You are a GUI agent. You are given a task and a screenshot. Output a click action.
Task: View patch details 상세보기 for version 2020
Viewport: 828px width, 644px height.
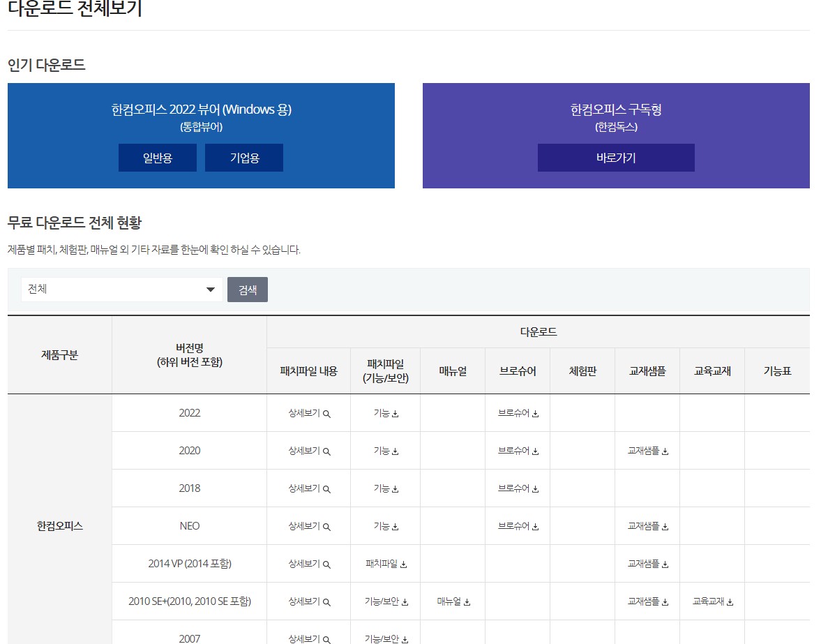(x=309, y=451)
